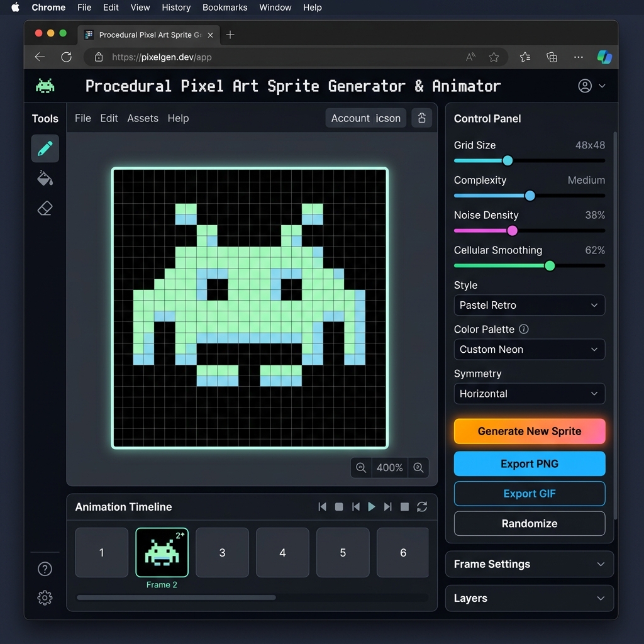
Task: Open the app File menu
Action: pos(82,118)
